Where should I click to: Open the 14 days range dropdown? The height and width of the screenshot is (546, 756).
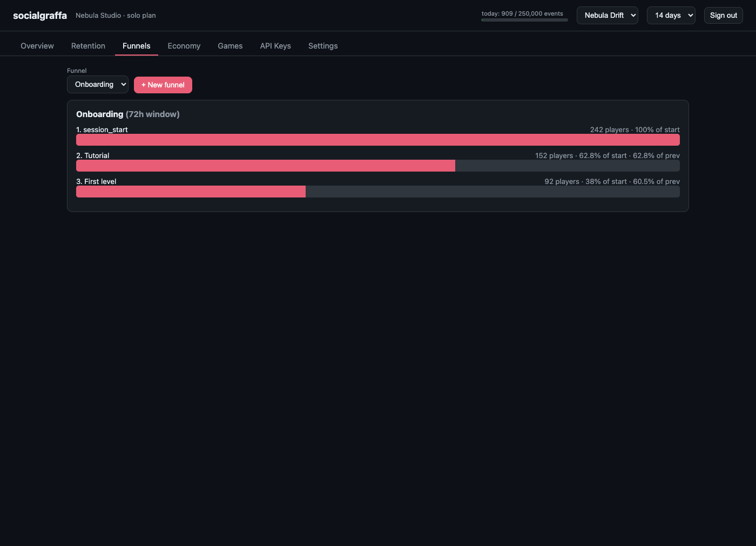click(671, 15)
